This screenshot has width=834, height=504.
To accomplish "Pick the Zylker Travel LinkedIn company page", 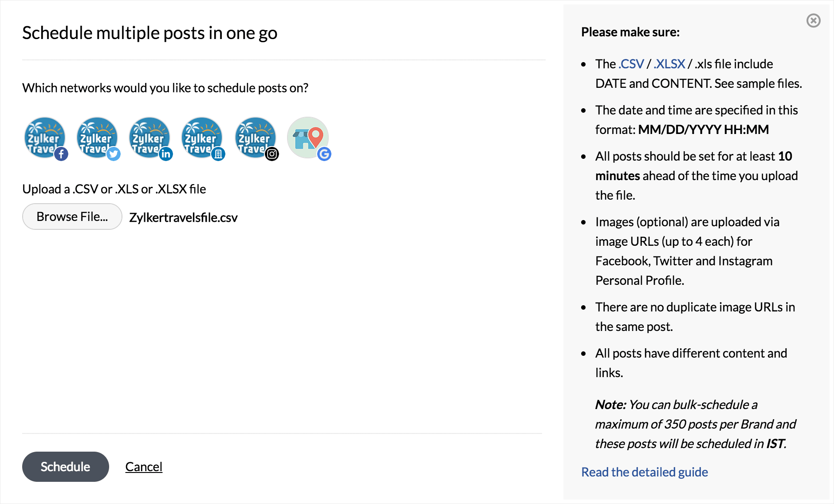I will tap(202, 138).
